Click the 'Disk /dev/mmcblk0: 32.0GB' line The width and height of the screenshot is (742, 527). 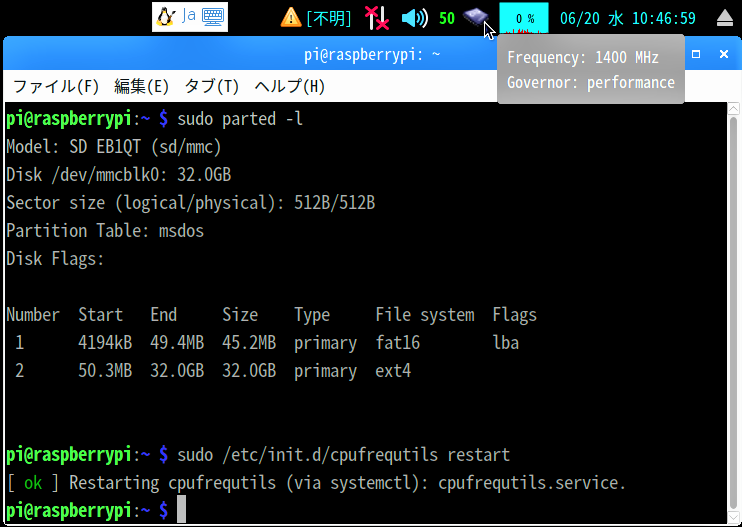coord(119,175)
